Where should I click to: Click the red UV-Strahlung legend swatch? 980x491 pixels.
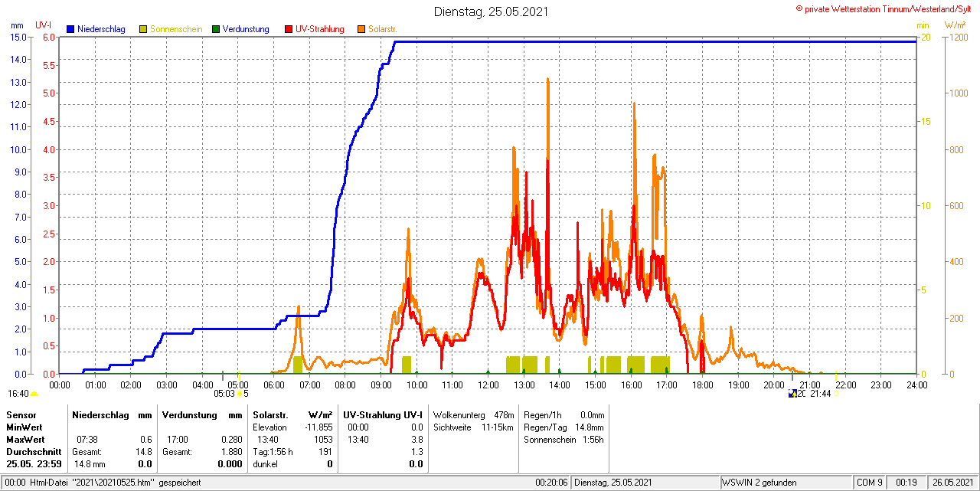tap(289, 29)
